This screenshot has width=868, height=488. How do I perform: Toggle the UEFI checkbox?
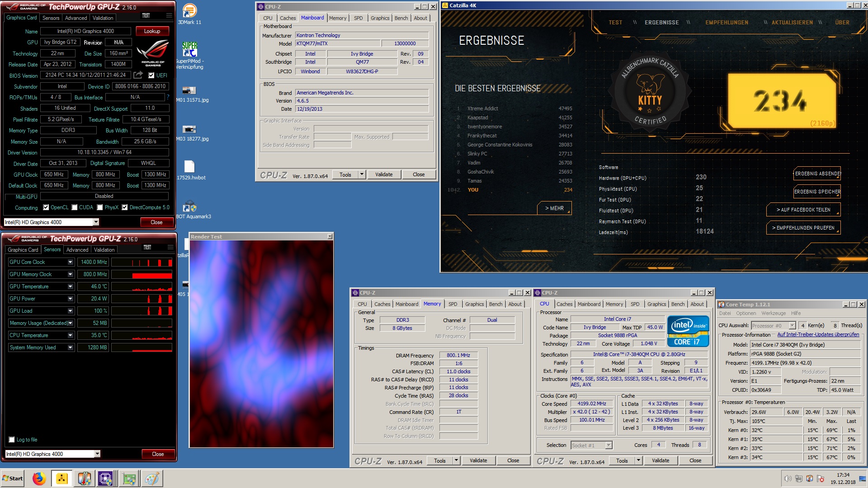pyautogui.click(x=151, y=75)
